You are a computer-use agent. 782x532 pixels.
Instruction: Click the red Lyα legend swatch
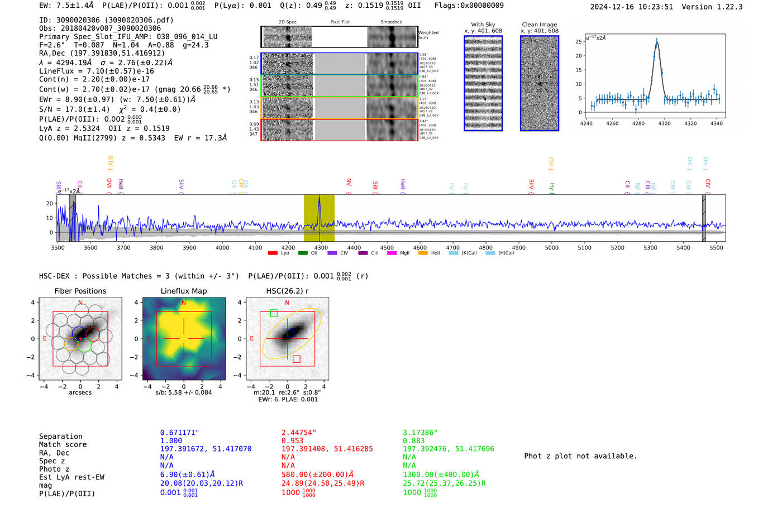[x=273, y=253]
